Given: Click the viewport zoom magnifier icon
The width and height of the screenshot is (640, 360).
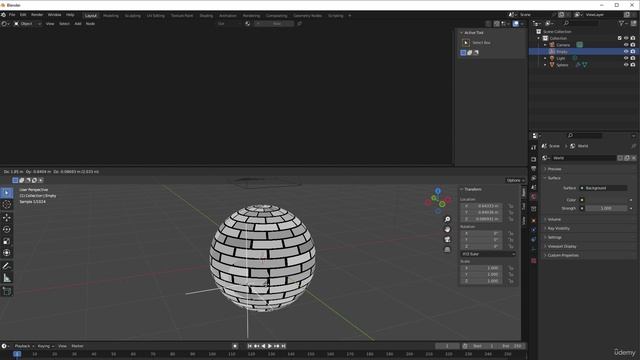Looking at the screenshot, I should pyautogui.click(x=447, y=220).
